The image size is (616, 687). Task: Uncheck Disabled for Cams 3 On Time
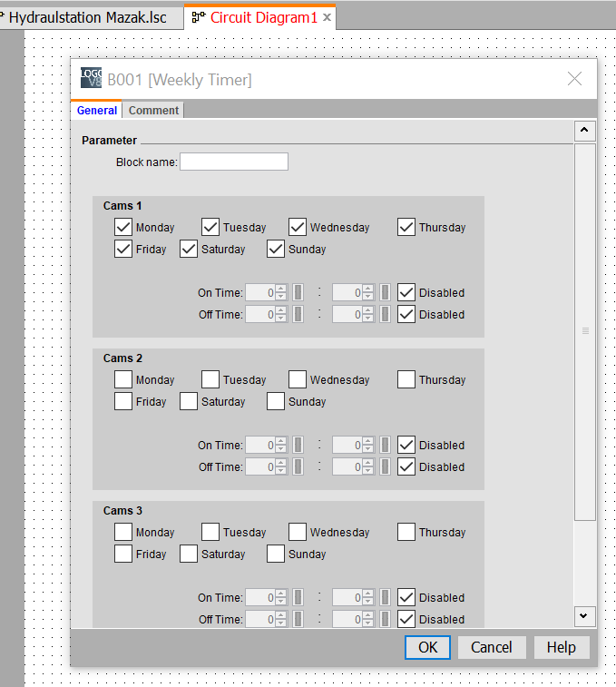(x=406, y=598)
